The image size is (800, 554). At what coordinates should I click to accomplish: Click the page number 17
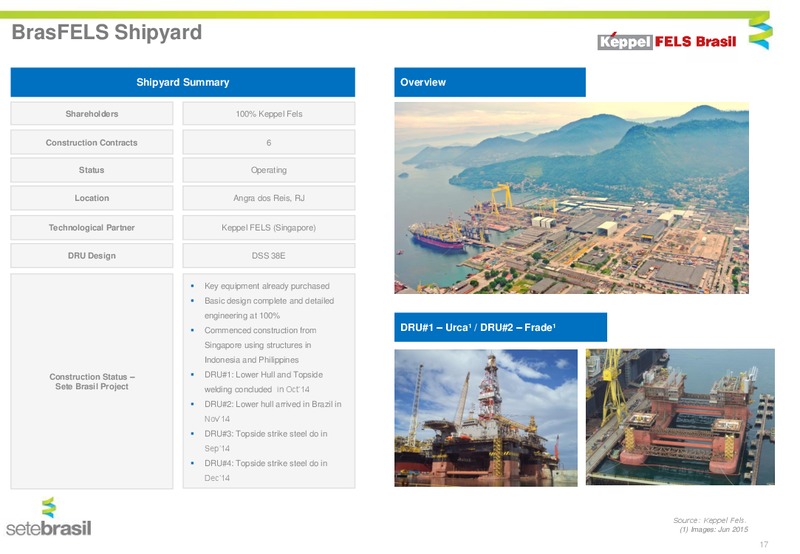[x=764, y=544]
